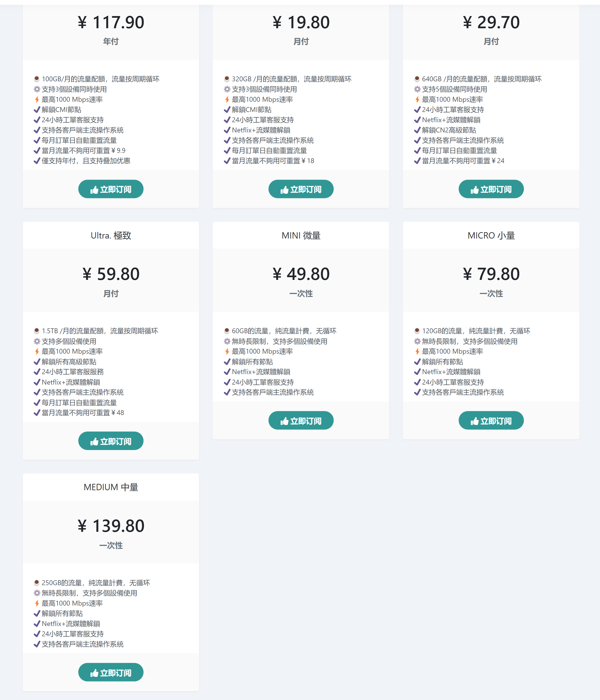600x700 pixels.
Task: Click the MINI 微量 card heading
Action: [x=301, y=235]
